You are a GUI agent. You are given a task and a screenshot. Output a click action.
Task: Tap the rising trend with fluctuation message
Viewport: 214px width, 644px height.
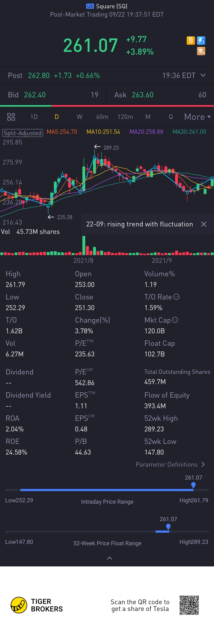pyautogui.click(x=139, y=224)
